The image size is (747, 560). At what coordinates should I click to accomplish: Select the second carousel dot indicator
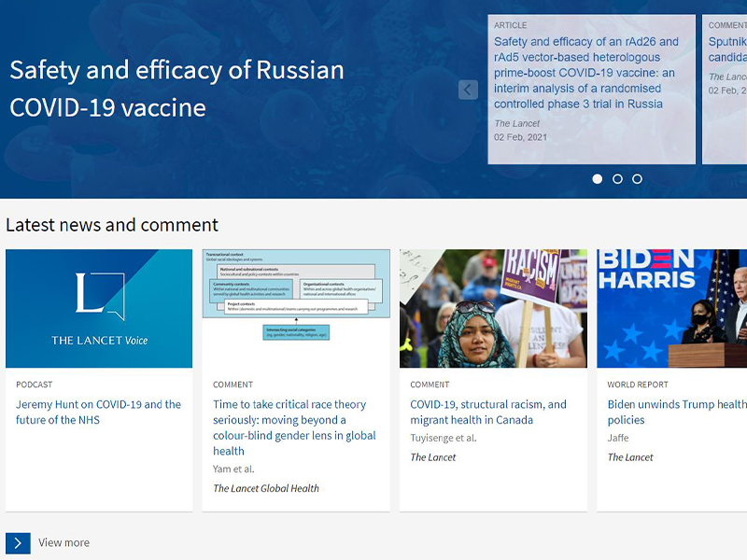pos(617,178)
